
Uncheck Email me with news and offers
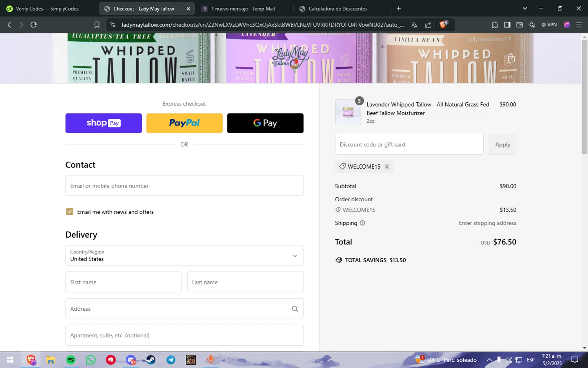tap(69, 212)
